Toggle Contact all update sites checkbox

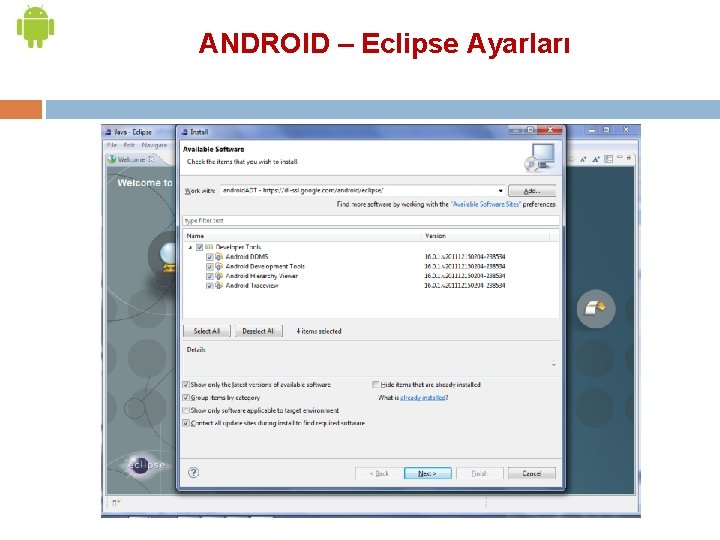point(186,423)
